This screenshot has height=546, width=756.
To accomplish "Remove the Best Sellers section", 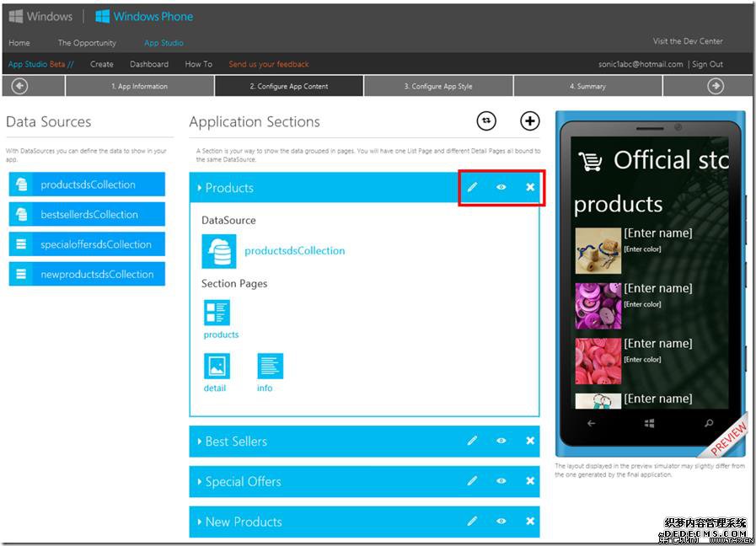I will click(530, 441).
